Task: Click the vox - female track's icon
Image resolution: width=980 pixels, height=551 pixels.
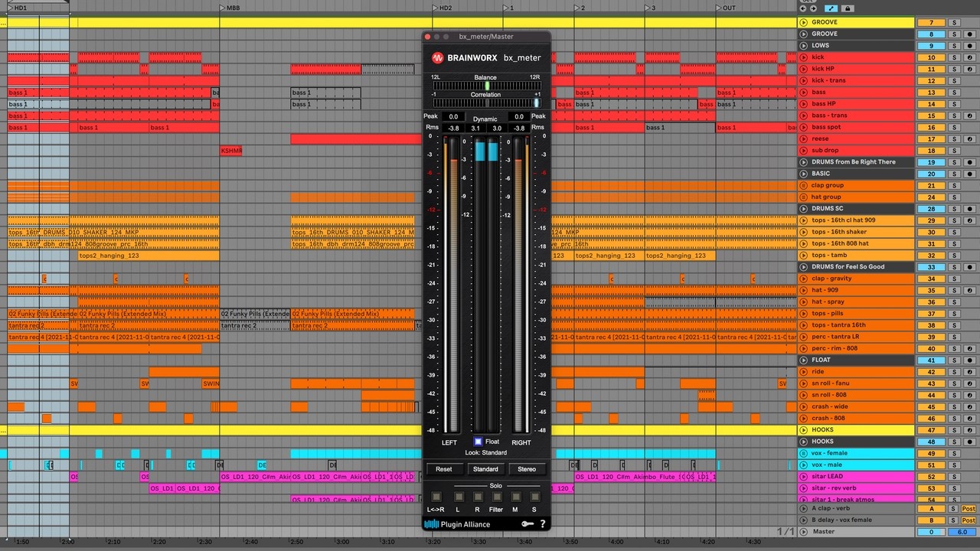Action: [803, 453]
